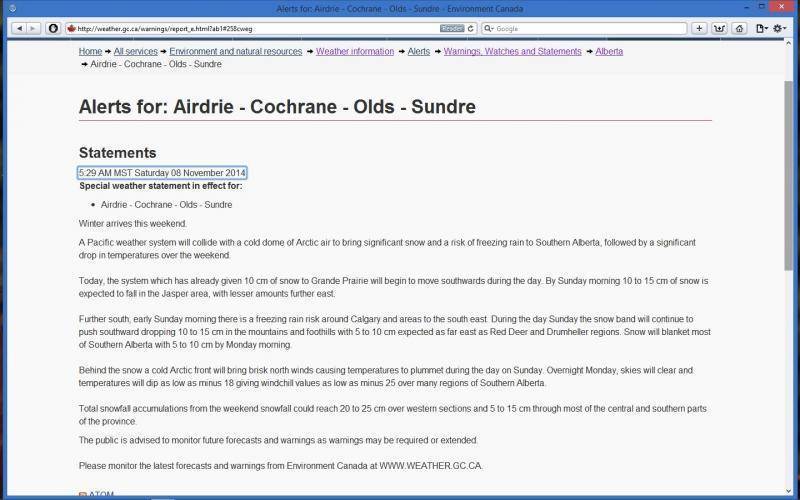The height and width of the screenshot is (500, 800).
Task: Open the settings gear dropdown menu
Action: click(x=781, y=28)
